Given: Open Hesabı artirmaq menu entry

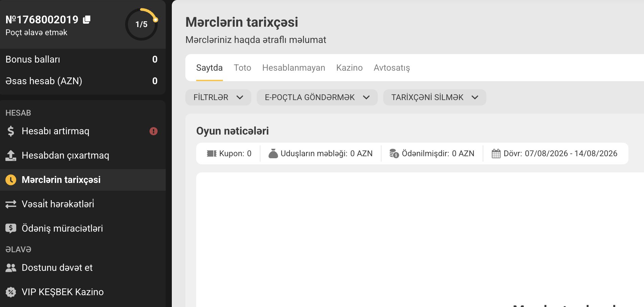Looking at the screenshot, I should tap(83, 131).
